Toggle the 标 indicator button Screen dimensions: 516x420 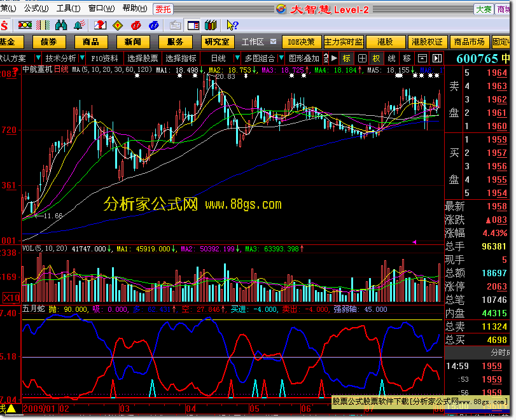pos(347,59)
